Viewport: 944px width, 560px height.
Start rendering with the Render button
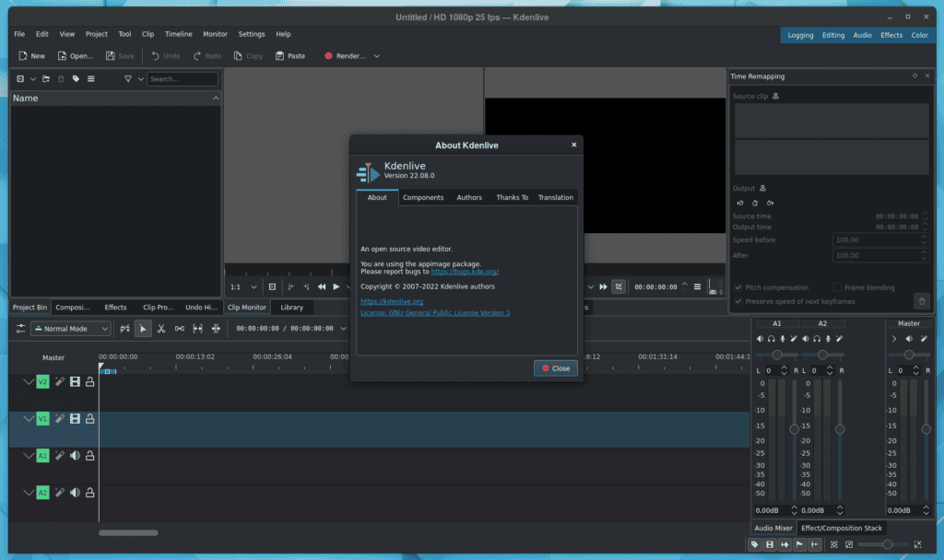point(345,56)
